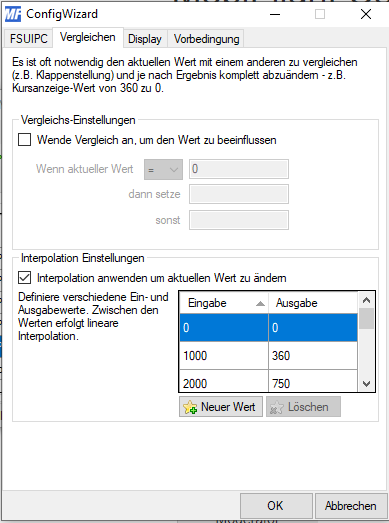Click the greyed star icon on Löschen button
Viewport: 389px width, 523px height.
[x=277, y=407]
